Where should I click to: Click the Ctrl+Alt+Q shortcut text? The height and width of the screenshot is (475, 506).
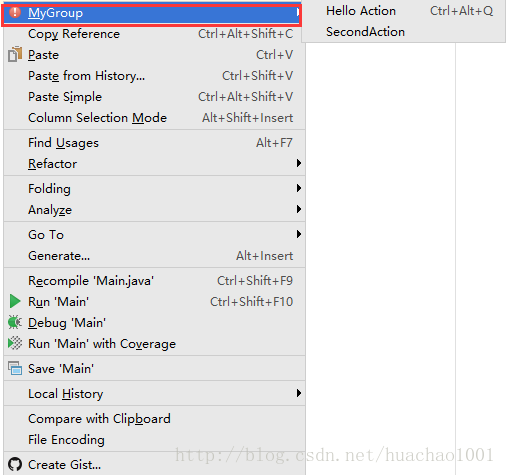point(461,11)
